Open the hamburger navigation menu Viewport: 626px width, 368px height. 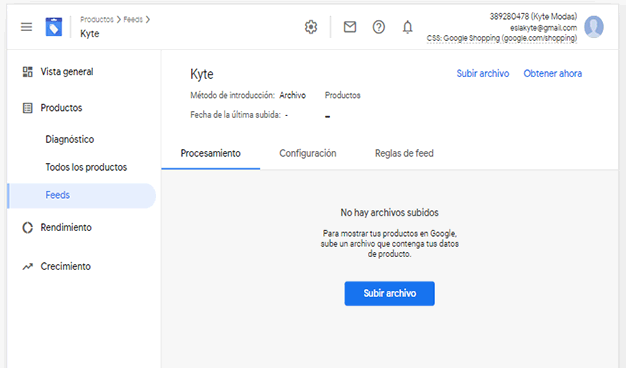pos(26,27)
